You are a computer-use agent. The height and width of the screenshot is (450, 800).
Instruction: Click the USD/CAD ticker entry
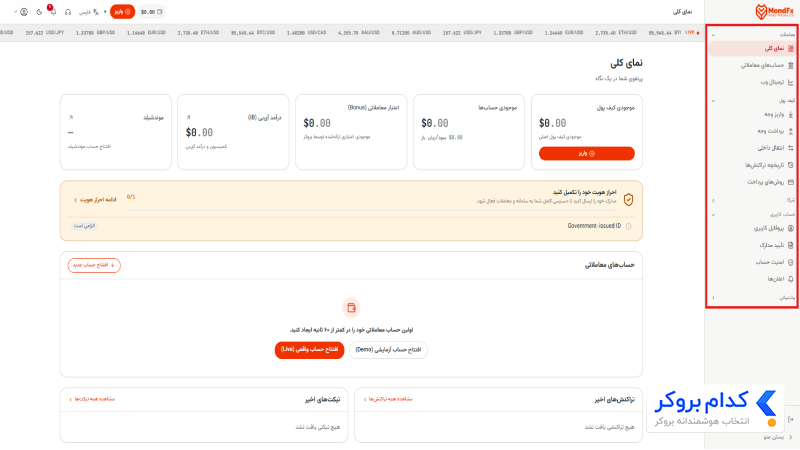(x=306, y=33)
